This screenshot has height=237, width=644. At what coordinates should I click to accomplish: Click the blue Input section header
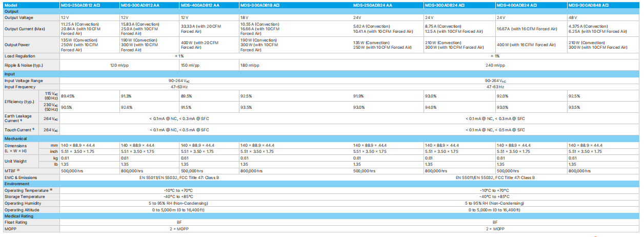coord(10,74)
